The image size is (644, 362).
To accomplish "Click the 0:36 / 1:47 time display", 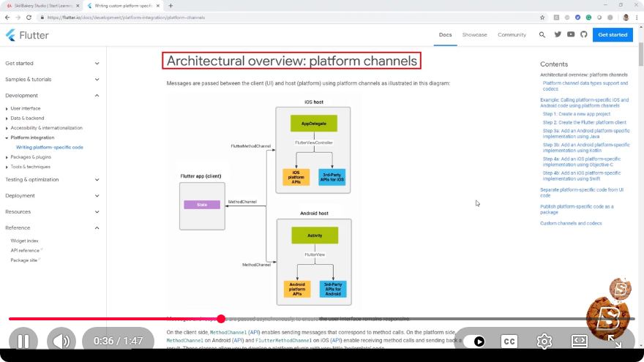I will 119,341.
